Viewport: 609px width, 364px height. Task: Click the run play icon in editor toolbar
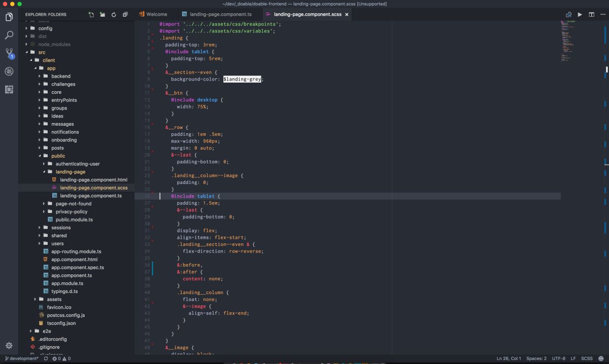coord(580,15)
